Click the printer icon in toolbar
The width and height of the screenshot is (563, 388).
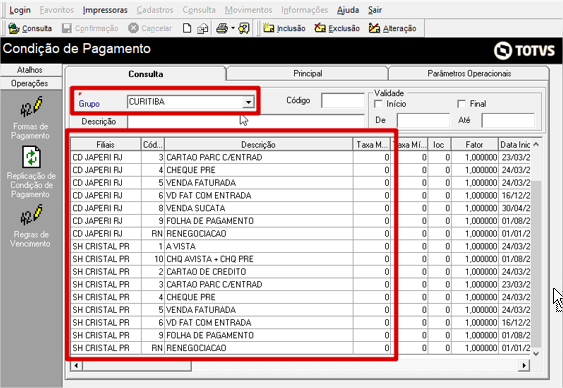tap(222, 28)
